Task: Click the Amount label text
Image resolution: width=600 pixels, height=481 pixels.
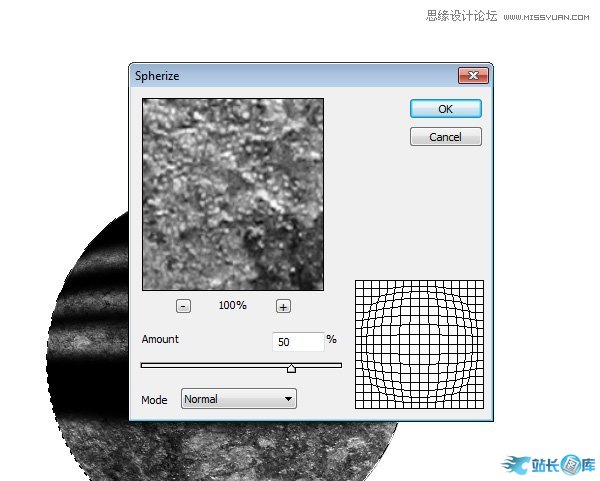Action: (160, 340)
